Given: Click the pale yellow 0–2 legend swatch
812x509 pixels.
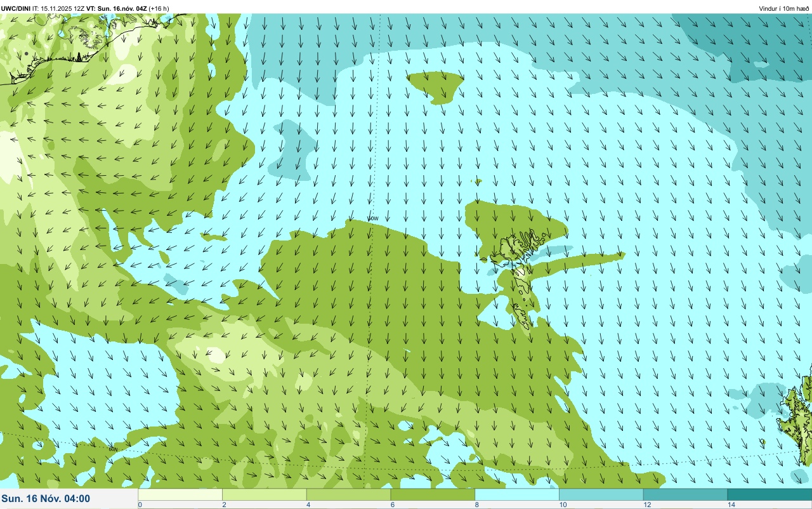Looking at the screenshot, I should click(x=180, y=494).
